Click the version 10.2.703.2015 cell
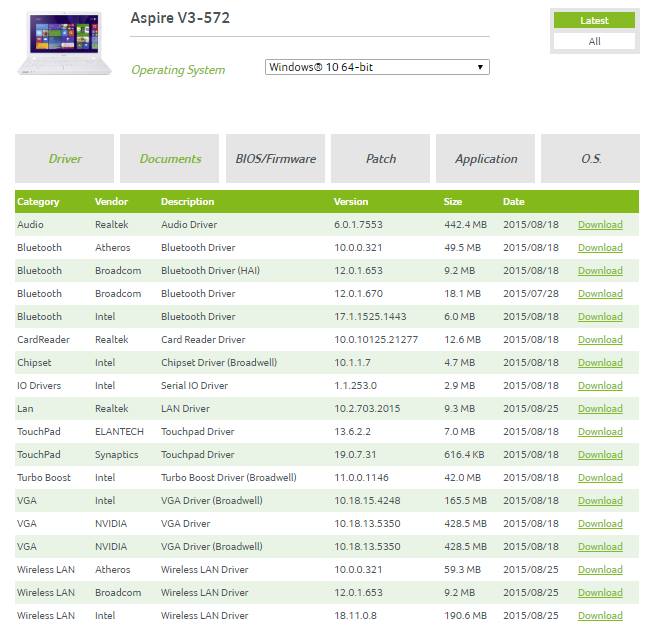Viewport: 651px width, 631px height. (x=367, y=408)
